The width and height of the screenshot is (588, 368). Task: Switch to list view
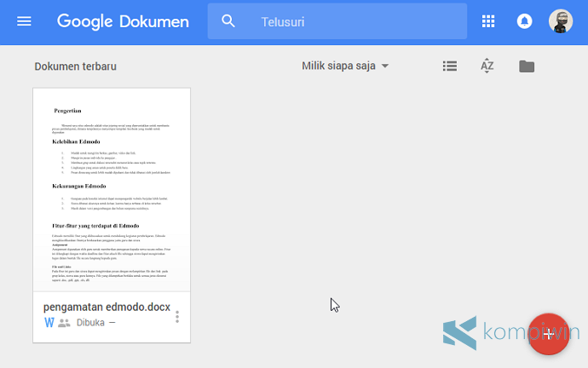coord(450,66)
